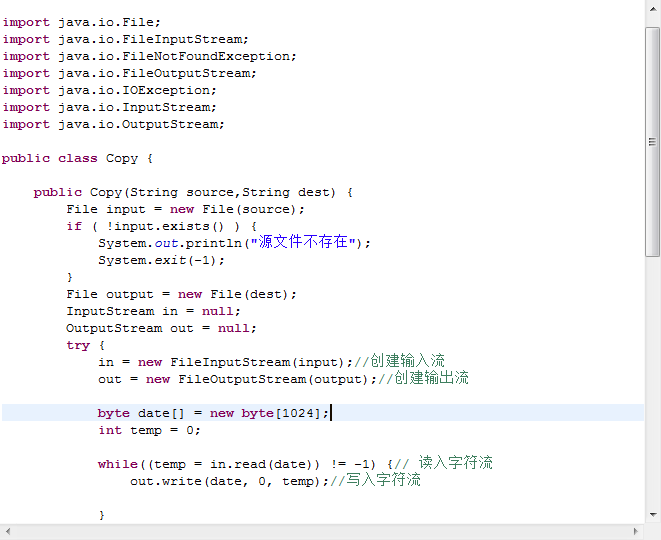Click the 'if ( !input.exists() )' line
The height and width of the screenshot is (540, 661).
coord(161,226)
